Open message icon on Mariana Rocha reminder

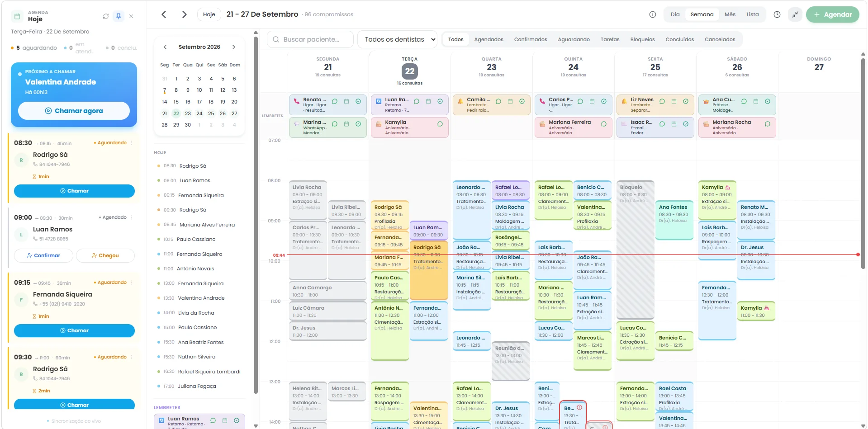pyautogui.click(x=768, y=124)
